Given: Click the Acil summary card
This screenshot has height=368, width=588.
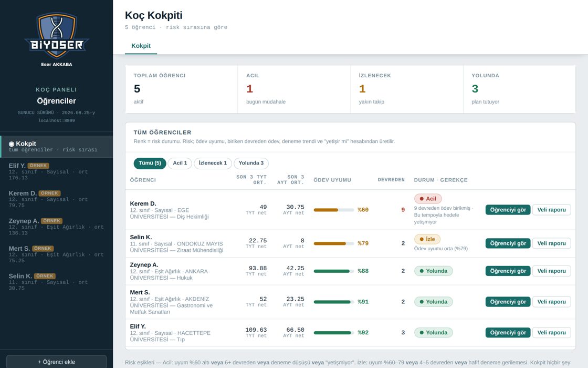Looking at the screenshot, I should (x=294, y=89).
